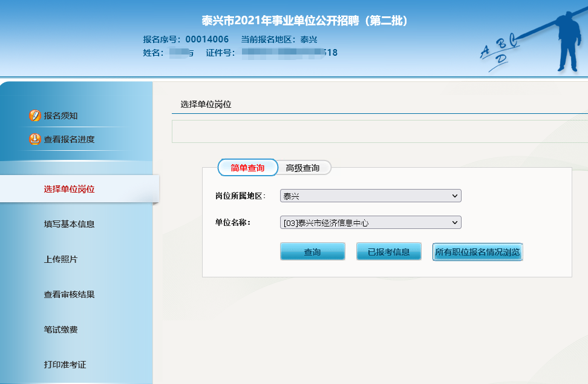The height and width of the screenshot is (384, 588).
Task: Open the 笔试缴费 page
Action: pyautogui.click(x=60, y=329)
